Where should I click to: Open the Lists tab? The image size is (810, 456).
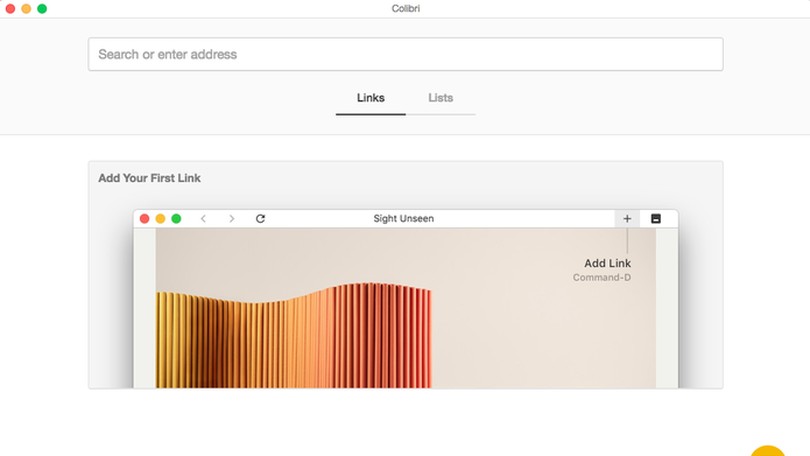pyautogui.click(x=440, y=98)
